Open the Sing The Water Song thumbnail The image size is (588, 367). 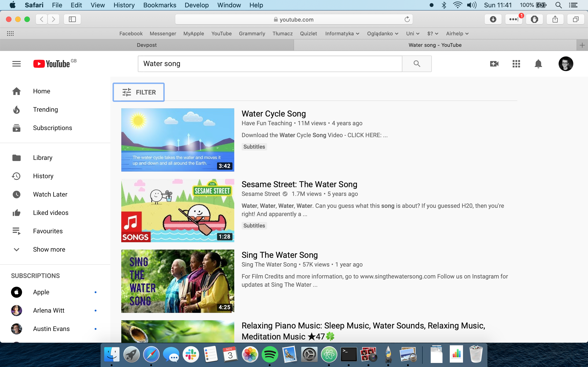pyautogui.click(x=178, y=281)
